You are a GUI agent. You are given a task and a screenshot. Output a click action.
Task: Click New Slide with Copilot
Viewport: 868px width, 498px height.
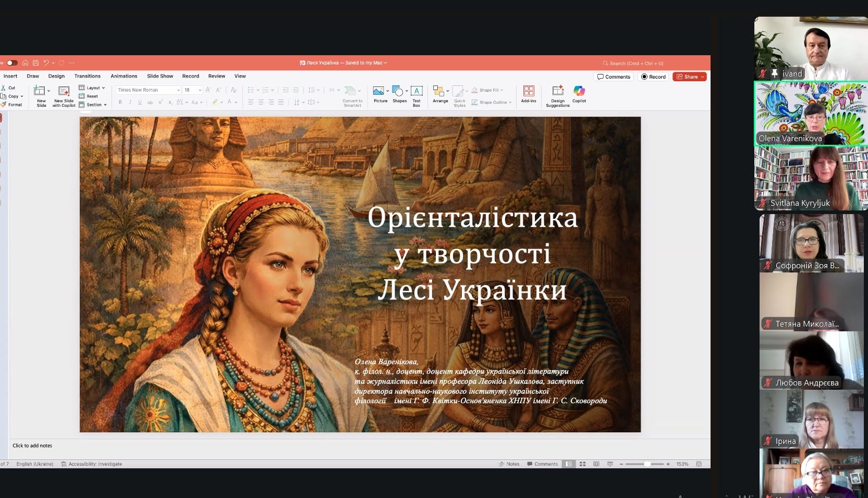(x=64, y=96)
